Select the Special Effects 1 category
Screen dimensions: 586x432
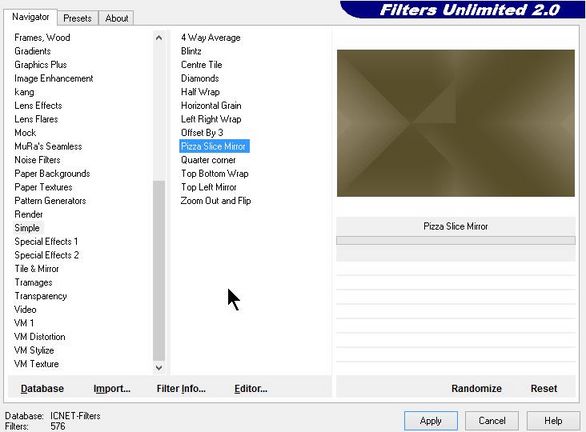point(46,241)
